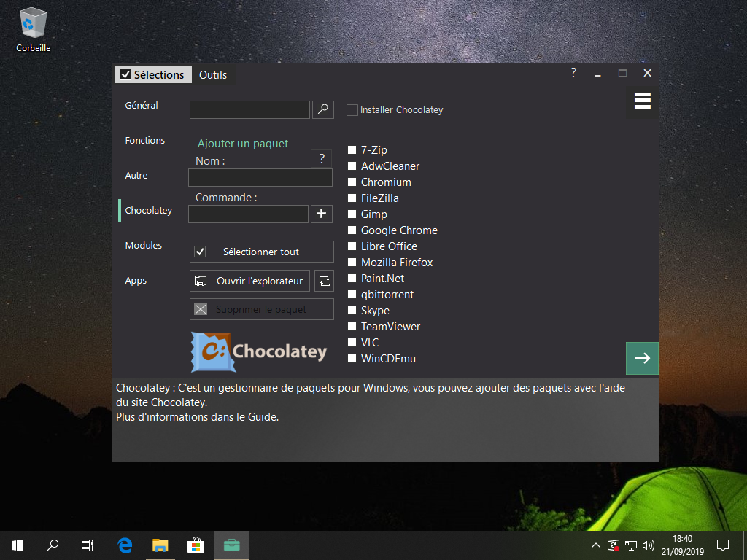Check the Mozilla Firefox package
The height and width of the screenshot is (560, 747).
pos(352,262)
